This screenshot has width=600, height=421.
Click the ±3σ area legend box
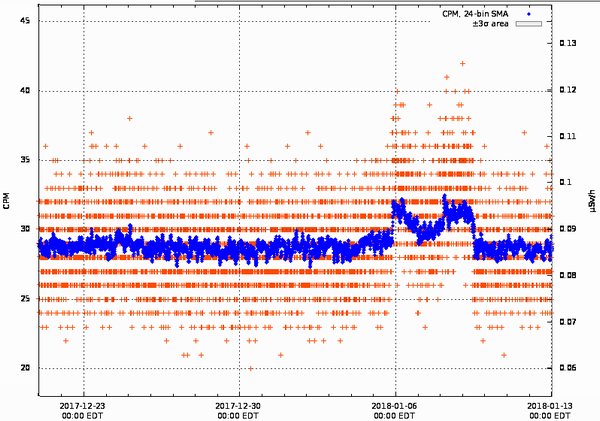(x=528, y=24)
